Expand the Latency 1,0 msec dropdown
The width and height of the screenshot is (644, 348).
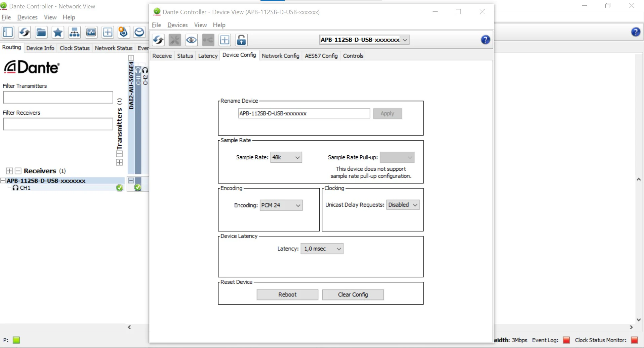coord(322,249)
